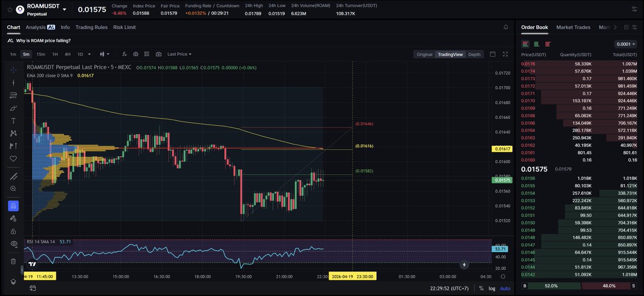Open the object tree layers icon
The image size is (644, 296).
coord(13,281)
